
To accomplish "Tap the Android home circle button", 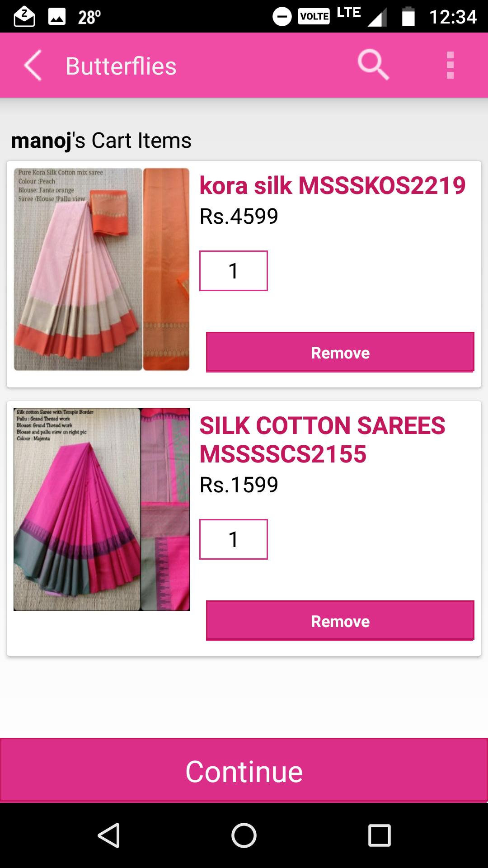I will point(244,835).
